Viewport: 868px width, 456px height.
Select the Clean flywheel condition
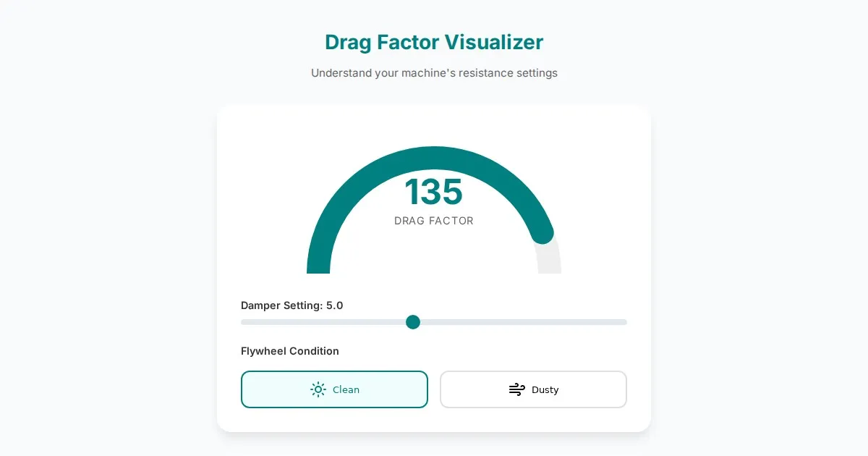click(x=334, y=389)
